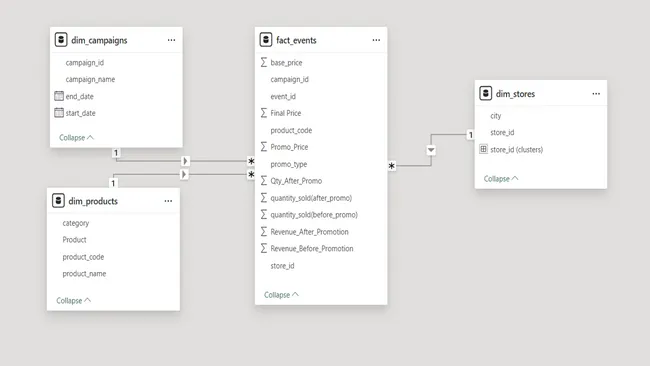The width and height of the screenshot is (650, 366).
Task: Select the fact_events table header title
Action: tap(296, 40)
